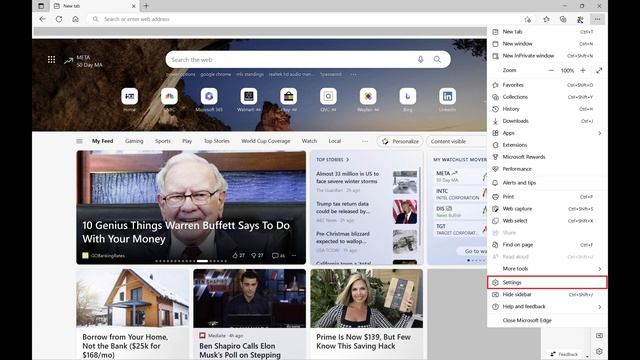Add a new tab with plus icon
Viewport: 640px width, 360px height.
(x=146, y=6)
